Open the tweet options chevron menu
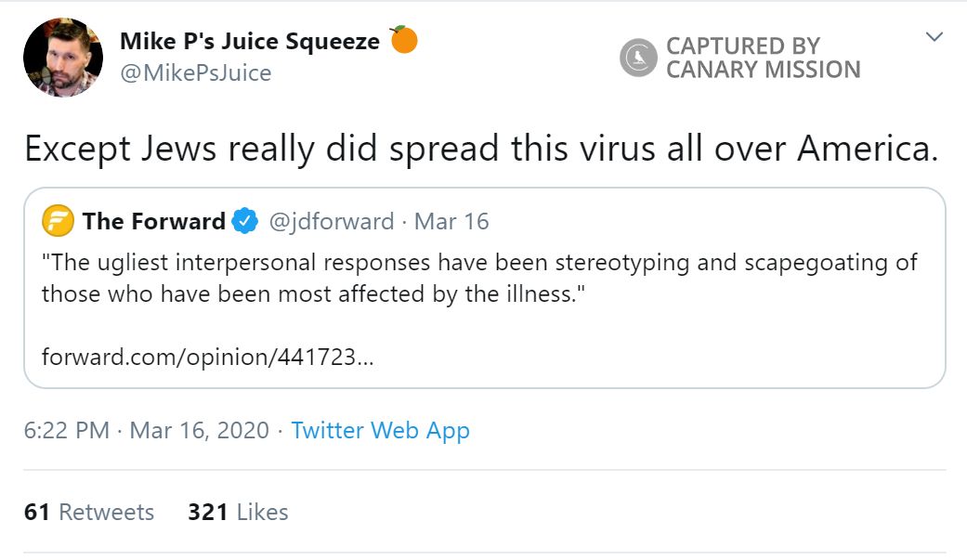This screenshot has height=560, width=967. (934, 37)
